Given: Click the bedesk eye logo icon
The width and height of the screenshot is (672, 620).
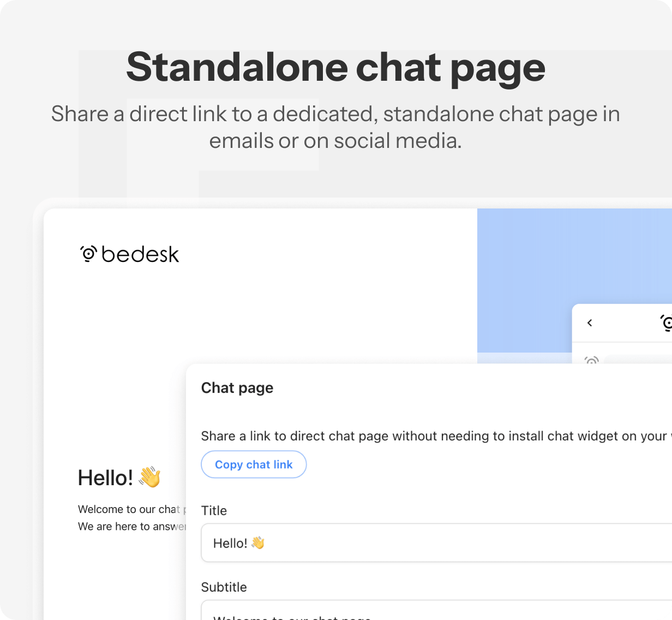Looking at the screenshot, I should point(89,254).
